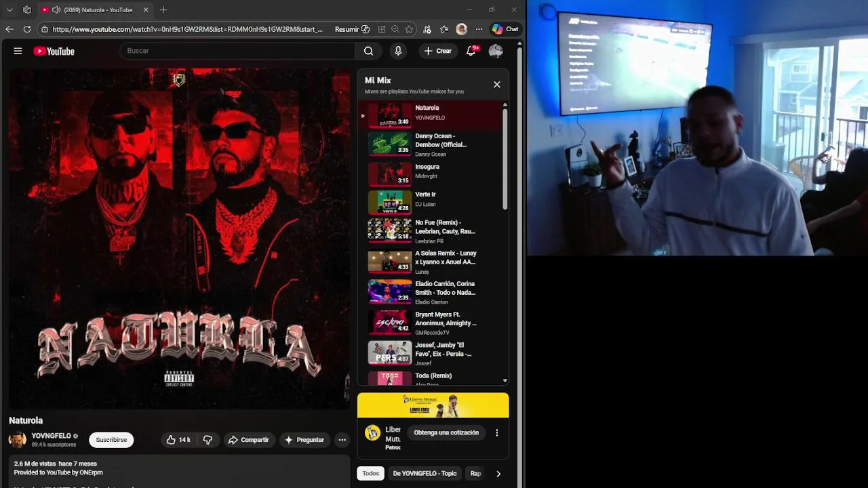
Task: Click the Naturola video player artwork
Action: coord(179,239)
